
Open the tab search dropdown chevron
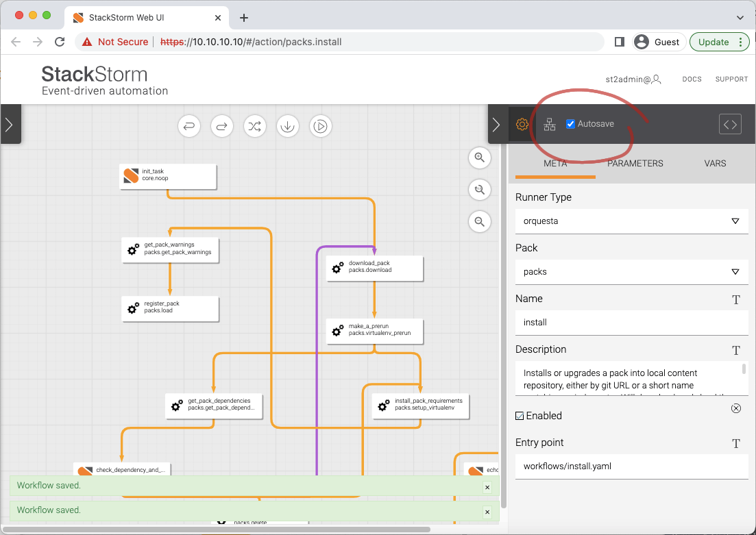[x=740, y=18]
